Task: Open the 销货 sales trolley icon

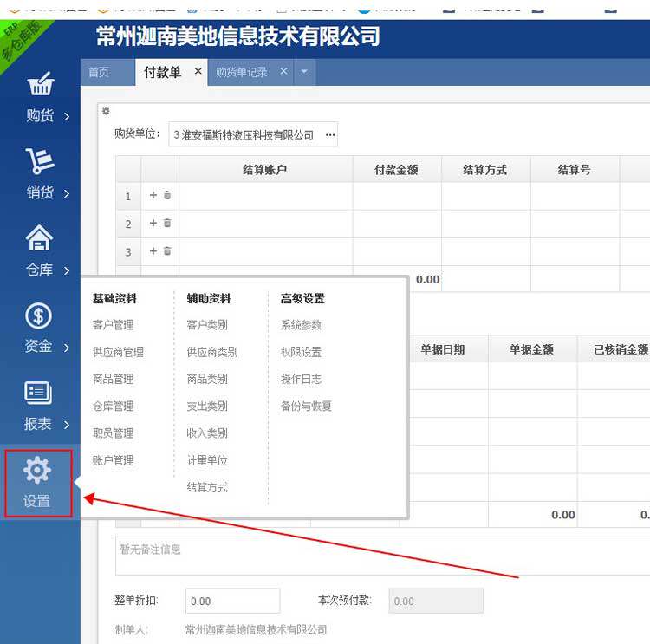Action: pos(40,161)
